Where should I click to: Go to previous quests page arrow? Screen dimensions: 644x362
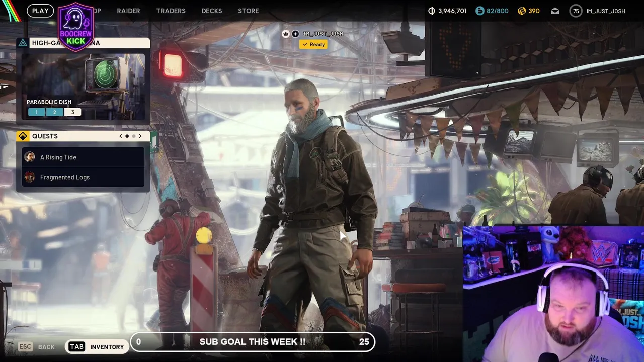click(x=120, y=136)
